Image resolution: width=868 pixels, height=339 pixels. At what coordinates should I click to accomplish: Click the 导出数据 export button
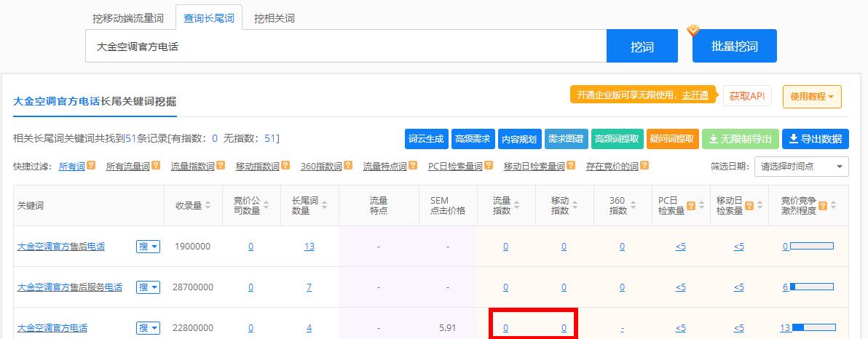(815, 139)
